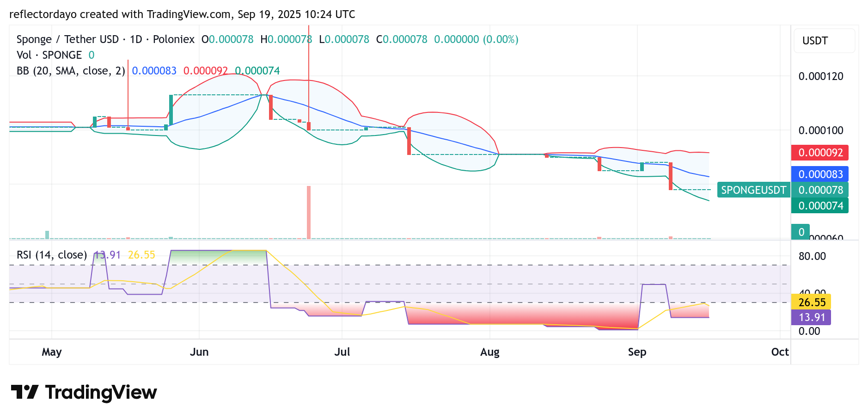
Task: Click the green 0 volume value label
Action: click(x=801, y=232)
